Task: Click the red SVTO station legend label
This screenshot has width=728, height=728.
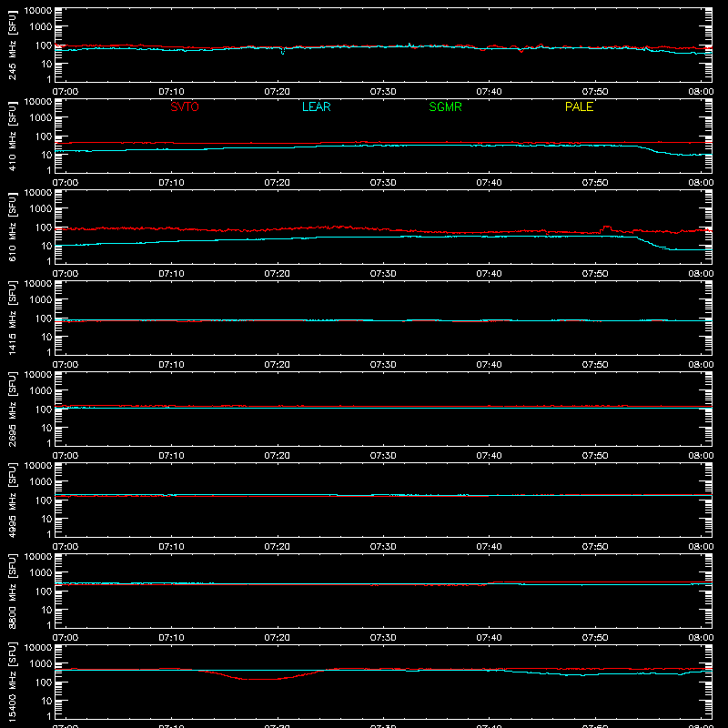Action: [x=185, y=106]
